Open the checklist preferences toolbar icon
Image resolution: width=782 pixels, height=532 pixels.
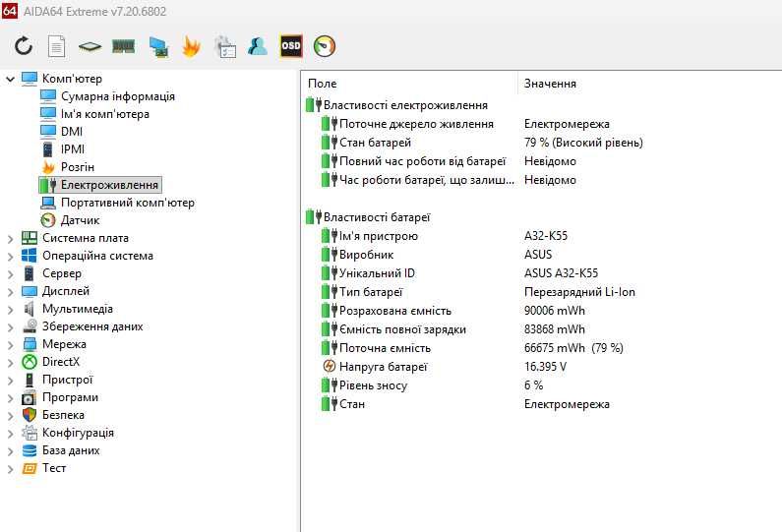[225, 47]
